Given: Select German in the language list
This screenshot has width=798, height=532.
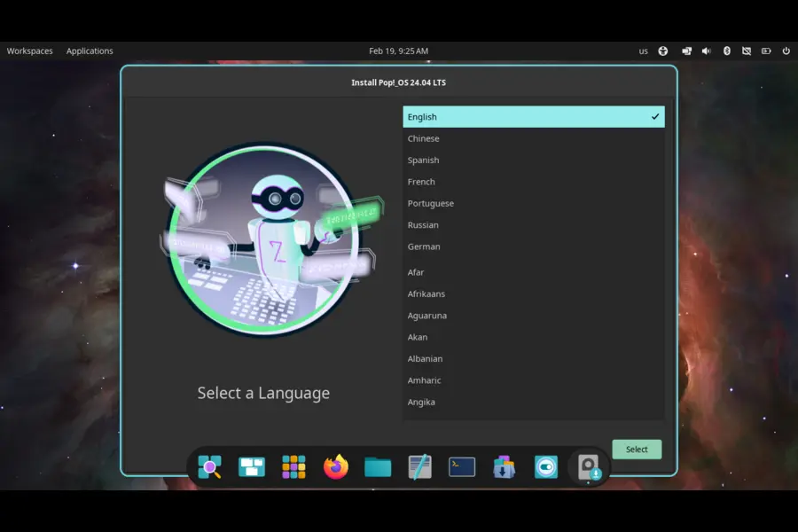Looking at the screenshot, I should tap(424, 246).
